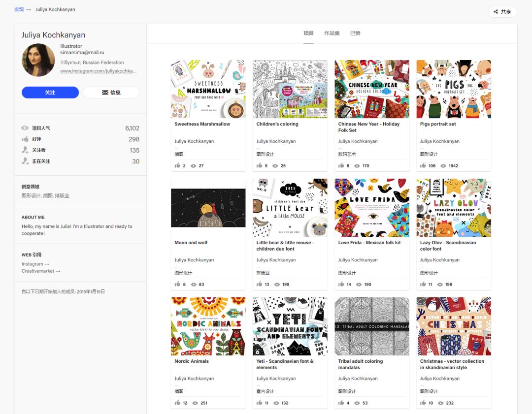Click views eye icon on Moon and wolf
Viewport: 532px width, 414px height.
[x=194, y=285]
